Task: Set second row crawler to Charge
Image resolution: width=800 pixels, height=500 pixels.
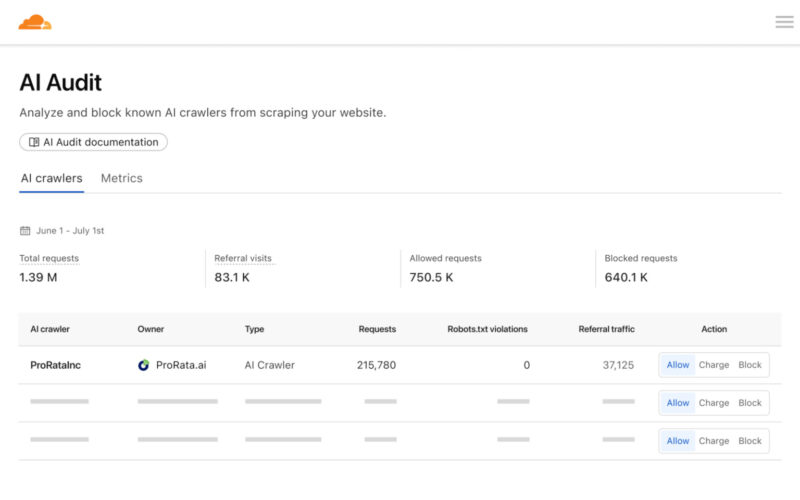Action: pos(713,403)
